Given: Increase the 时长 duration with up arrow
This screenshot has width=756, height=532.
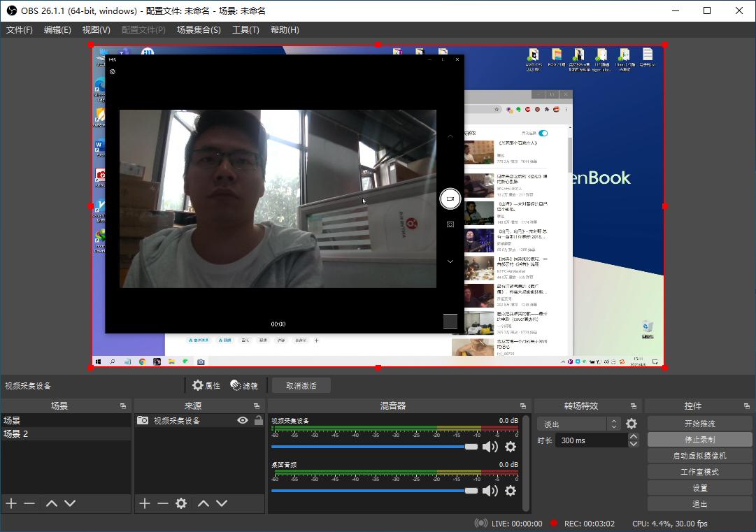Looking at the screenshot, I should [x=634, y=437].
